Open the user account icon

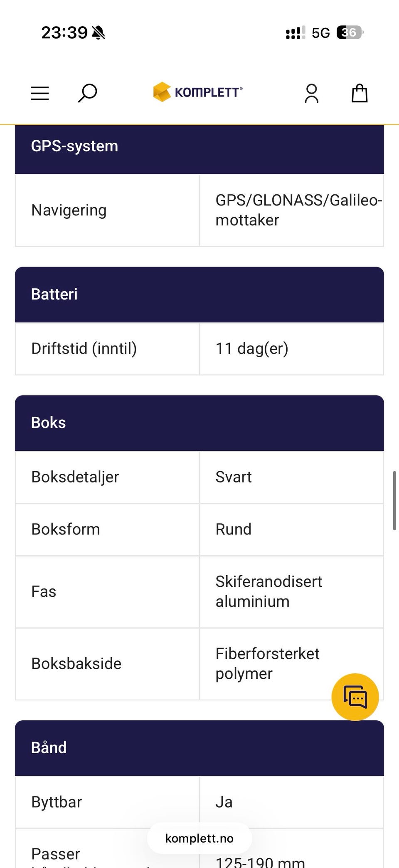312,94
